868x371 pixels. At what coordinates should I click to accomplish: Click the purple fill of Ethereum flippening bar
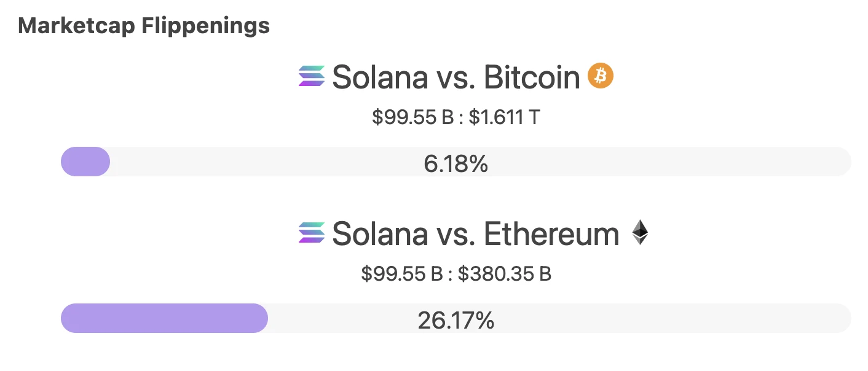pyautogui.click(x=163, y=318)
